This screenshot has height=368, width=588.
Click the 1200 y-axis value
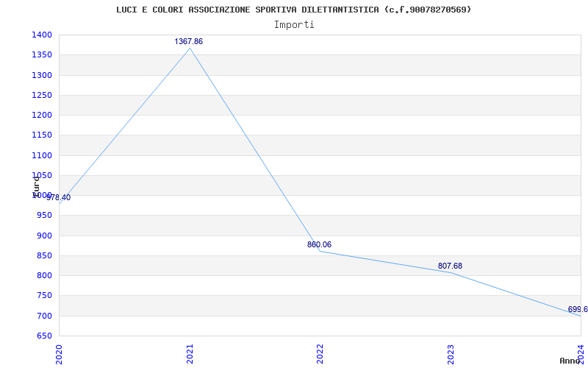pos(42,116)
